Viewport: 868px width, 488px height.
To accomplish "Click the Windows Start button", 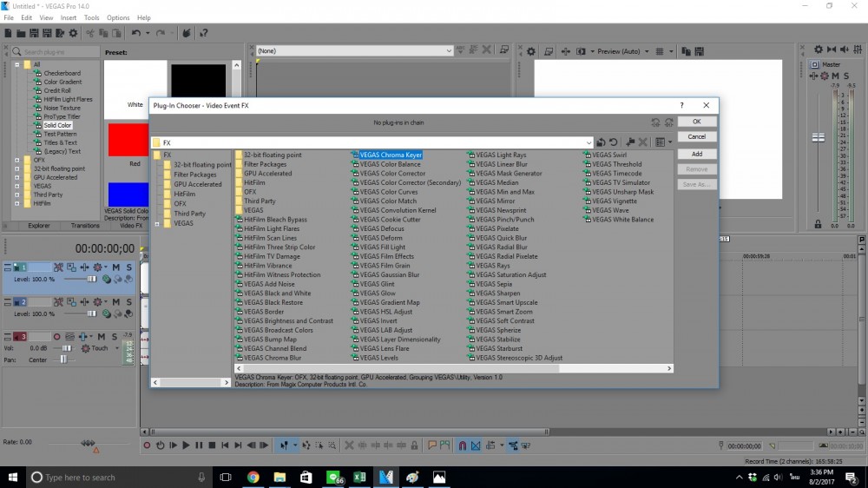I will (13, 478).
